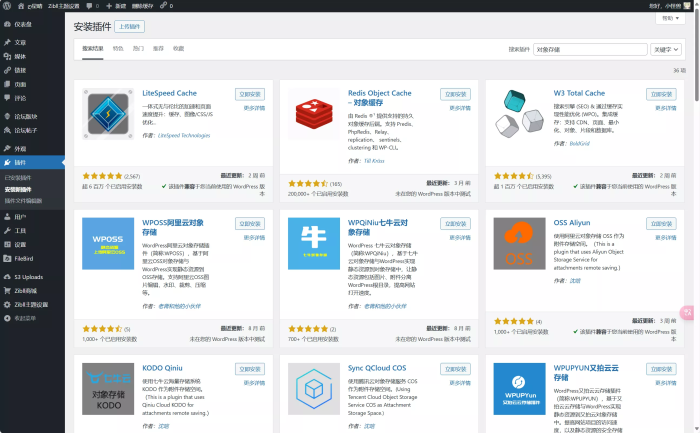Install the W3 Total Cache plugin

[x=661, y=93]
